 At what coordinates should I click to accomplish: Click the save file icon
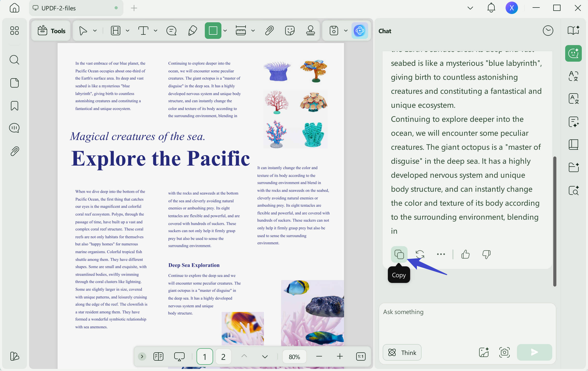(x=334, y=31)
